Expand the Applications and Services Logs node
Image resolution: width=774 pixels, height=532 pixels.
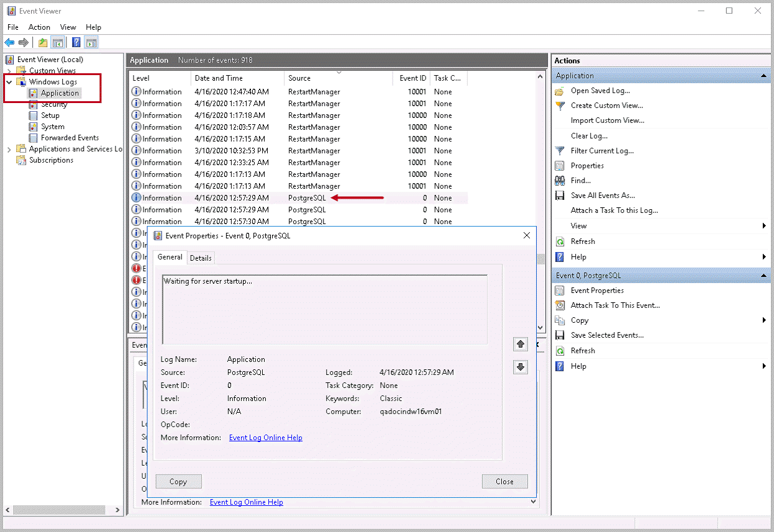[x=8, y=148]
